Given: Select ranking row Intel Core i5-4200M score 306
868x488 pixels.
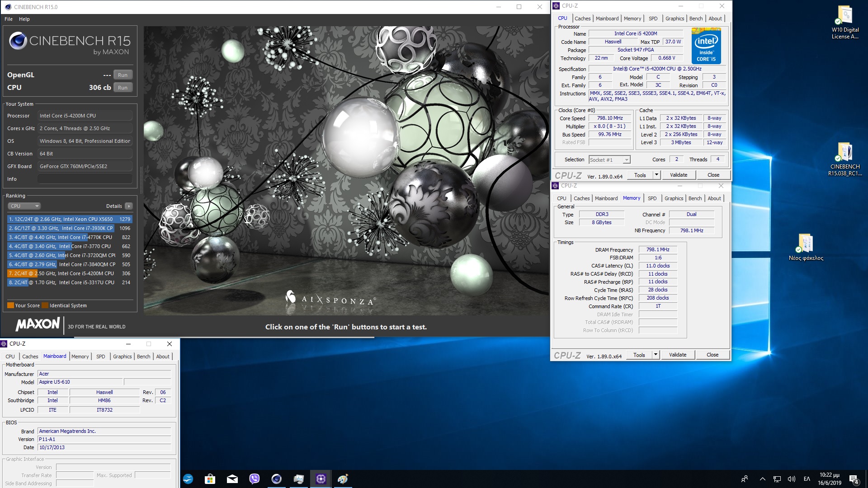Looking at the screenshot, I should [x=70, y=273].
